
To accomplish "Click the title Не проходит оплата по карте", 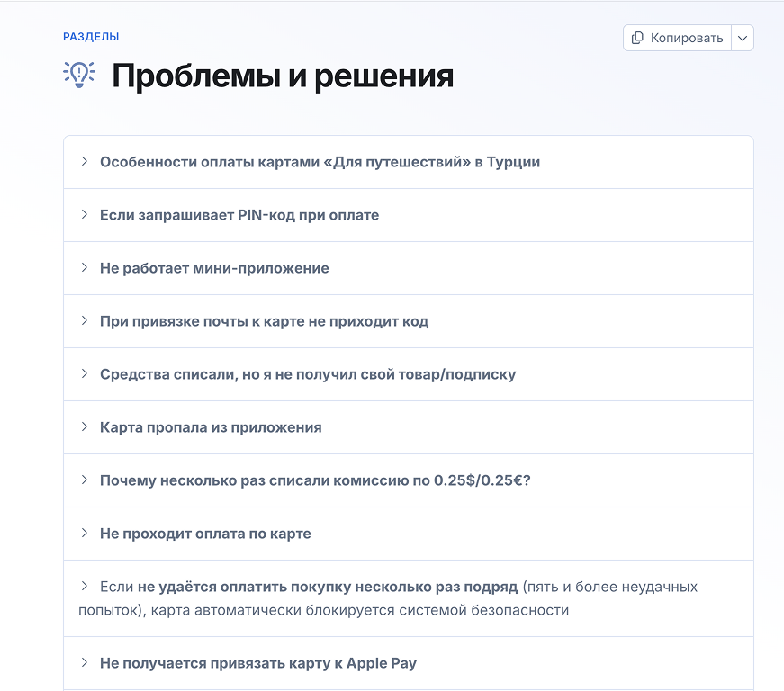I will pyautogui.click(x=205, y=534).
